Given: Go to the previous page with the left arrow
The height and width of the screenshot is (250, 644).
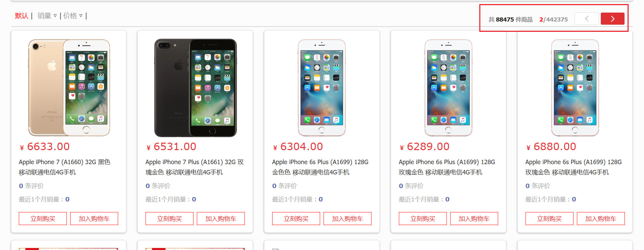Looking at the screenshot, I should pyautogui.click(x=586, y=19).
